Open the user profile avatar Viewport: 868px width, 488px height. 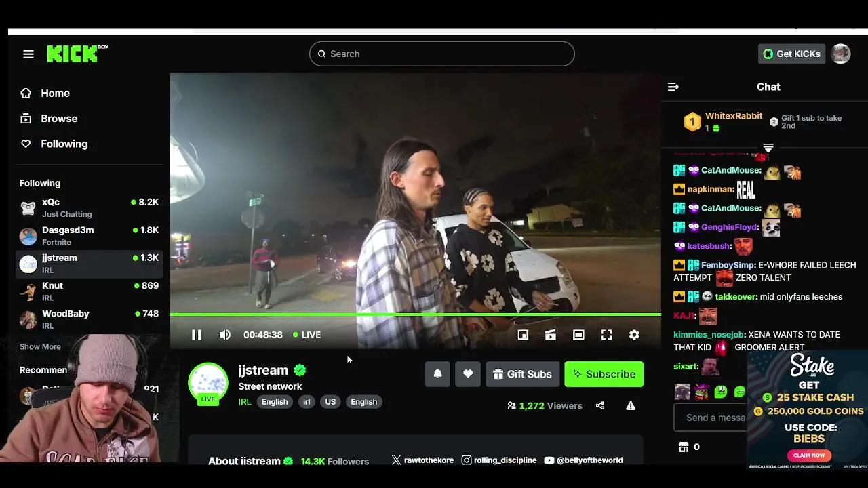[841, 54]
